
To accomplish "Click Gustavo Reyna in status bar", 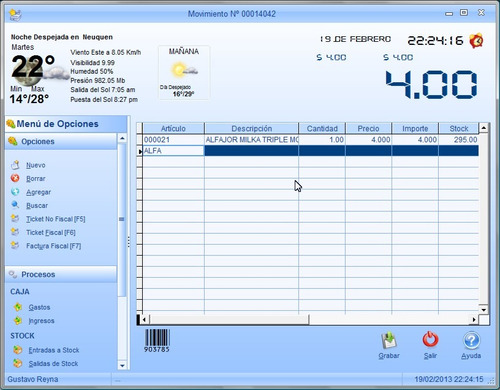I will pyautogui.click(x=33, y=379).
